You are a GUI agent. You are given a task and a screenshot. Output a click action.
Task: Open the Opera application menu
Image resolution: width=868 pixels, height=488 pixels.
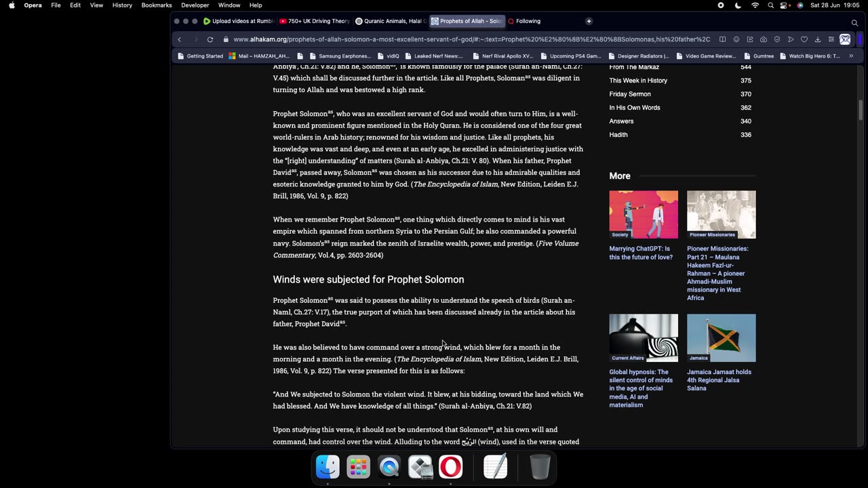(33, 5)
